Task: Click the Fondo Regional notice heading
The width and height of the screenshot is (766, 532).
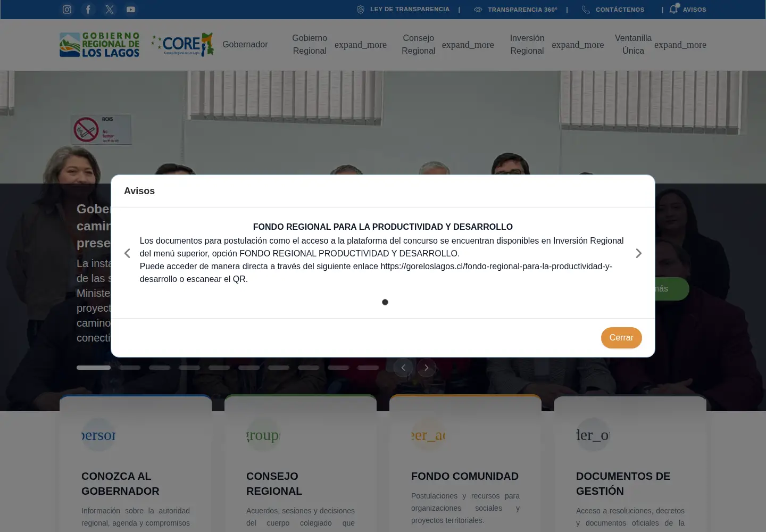Action: coord(383,227)
